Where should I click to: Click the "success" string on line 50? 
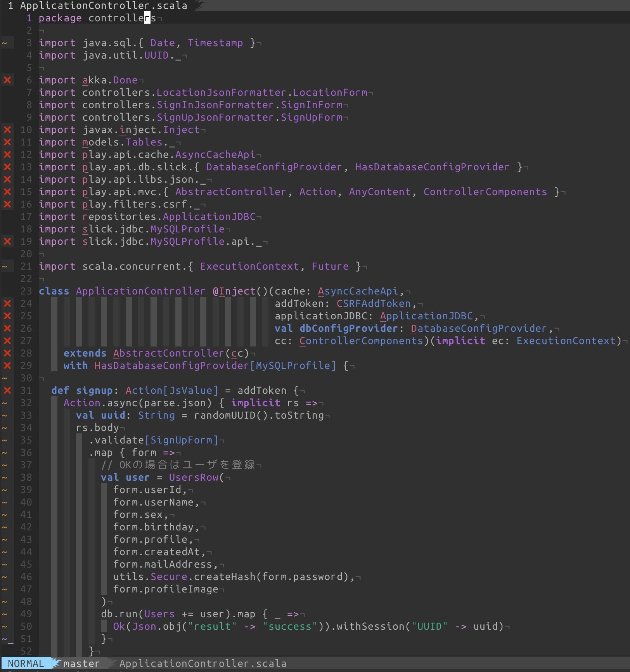(290, 627)
